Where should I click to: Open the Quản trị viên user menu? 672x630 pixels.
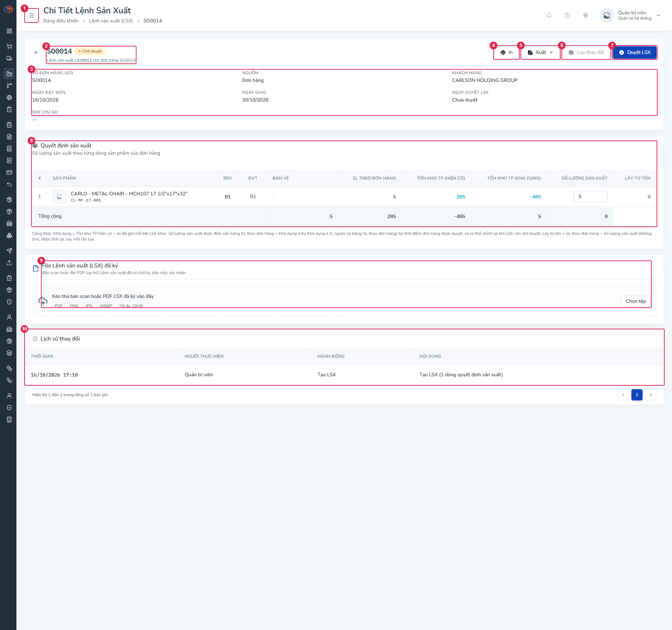tap(630, 15)
